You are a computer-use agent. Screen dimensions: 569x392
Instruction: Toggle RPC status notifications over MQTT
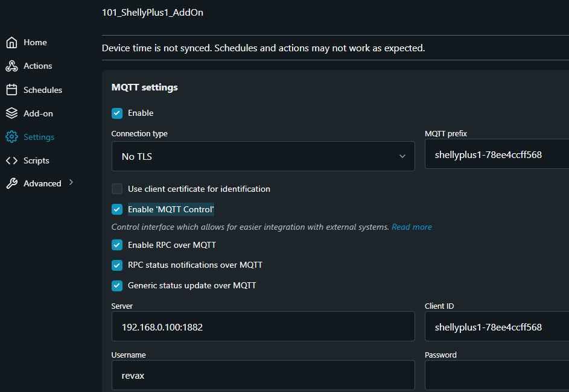[117, 265]
